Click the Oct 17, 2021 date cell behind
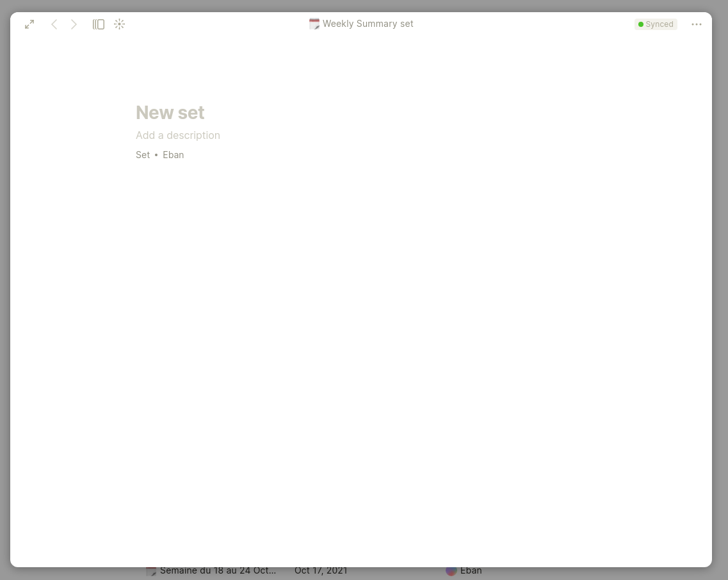The width and height of the screenshot is (728, 580). pyautogui.click(x=321, y=570)
